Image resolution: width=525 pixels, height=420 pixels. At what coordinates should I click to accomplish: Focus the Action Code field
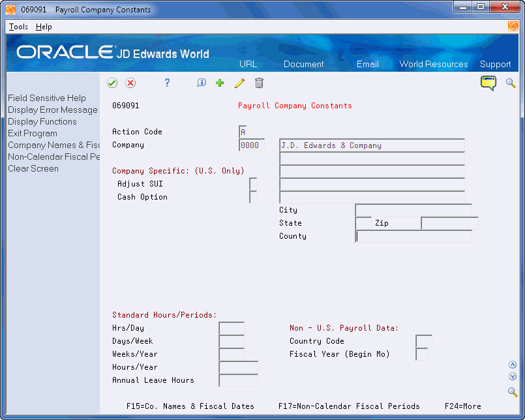243,132
